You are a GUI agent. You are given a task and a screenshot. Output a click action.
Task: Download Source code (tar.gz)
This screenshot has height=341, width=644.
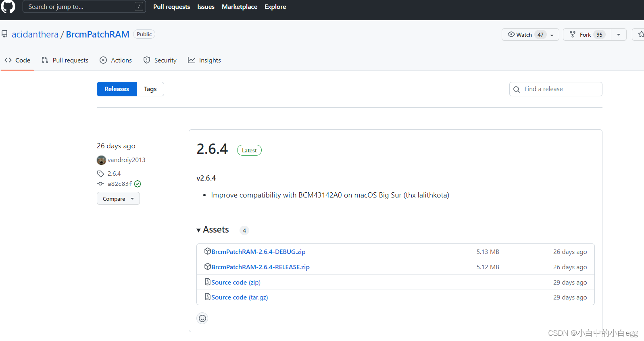[240, 297]
